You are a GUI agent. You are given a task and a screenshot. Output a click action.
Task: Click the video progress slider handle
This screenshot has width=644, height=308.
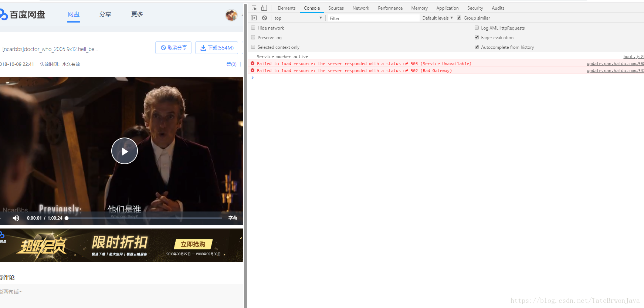[67, 218]
